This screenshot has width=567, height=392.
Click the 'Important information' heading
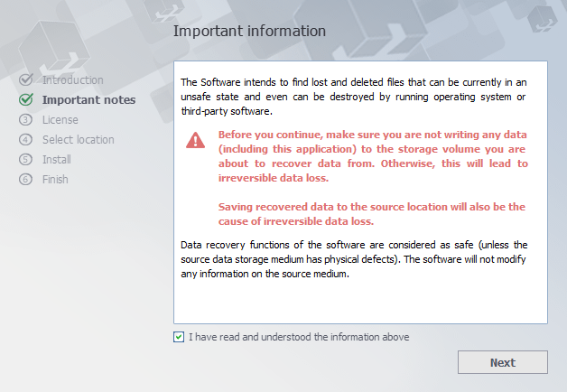pyautogui.click(x=249, y=31)
